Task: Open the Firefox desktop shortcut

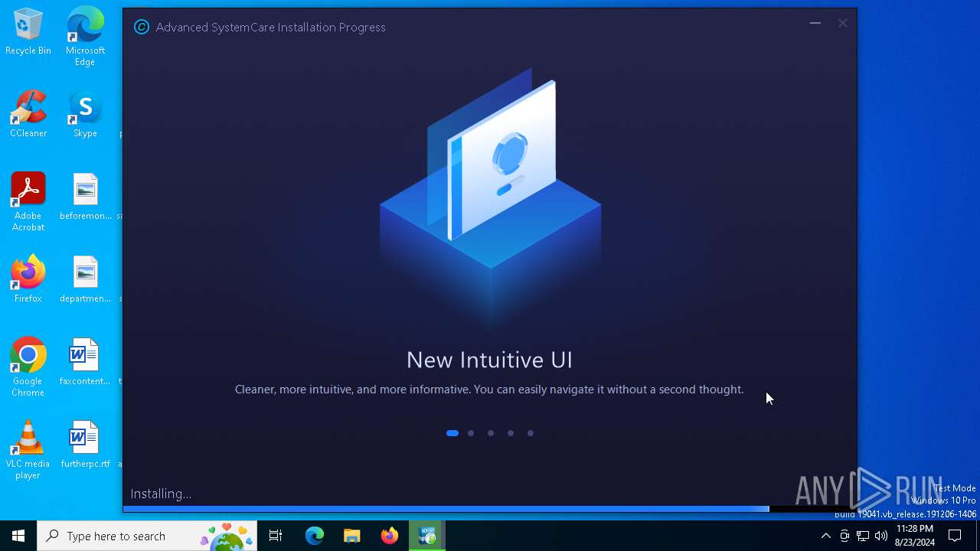Action: (28, 279)
